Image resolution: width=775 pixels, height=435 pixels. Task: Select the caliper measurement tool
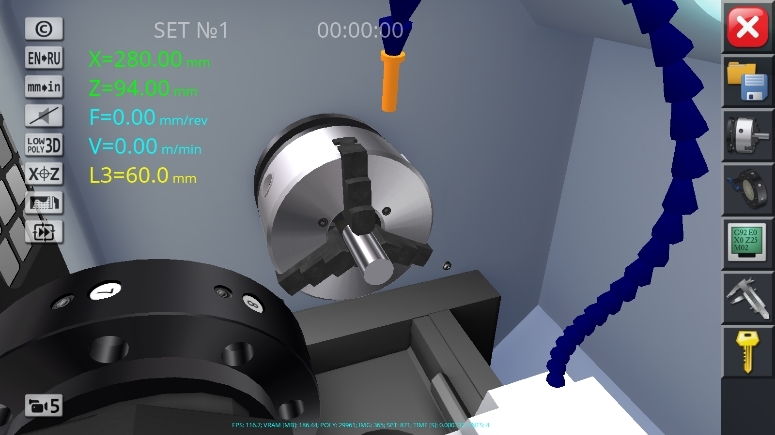(x=747, y=297)
